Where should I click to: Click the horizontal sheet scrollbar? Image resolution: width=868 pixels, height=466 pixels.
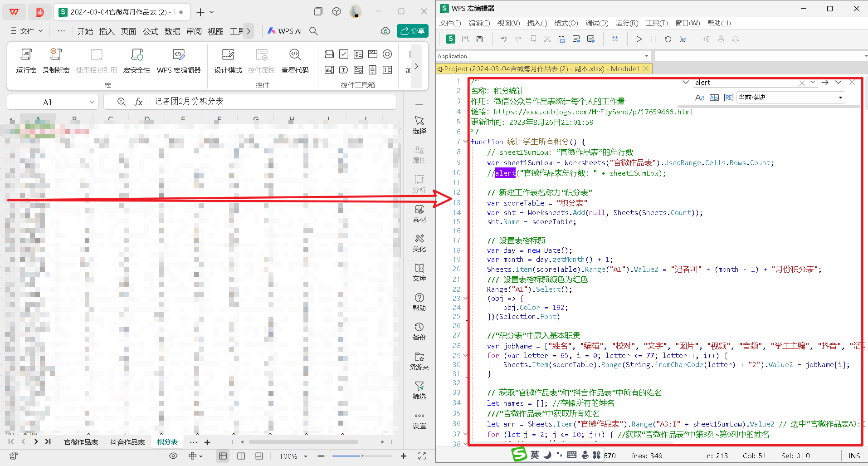point(303,441)
